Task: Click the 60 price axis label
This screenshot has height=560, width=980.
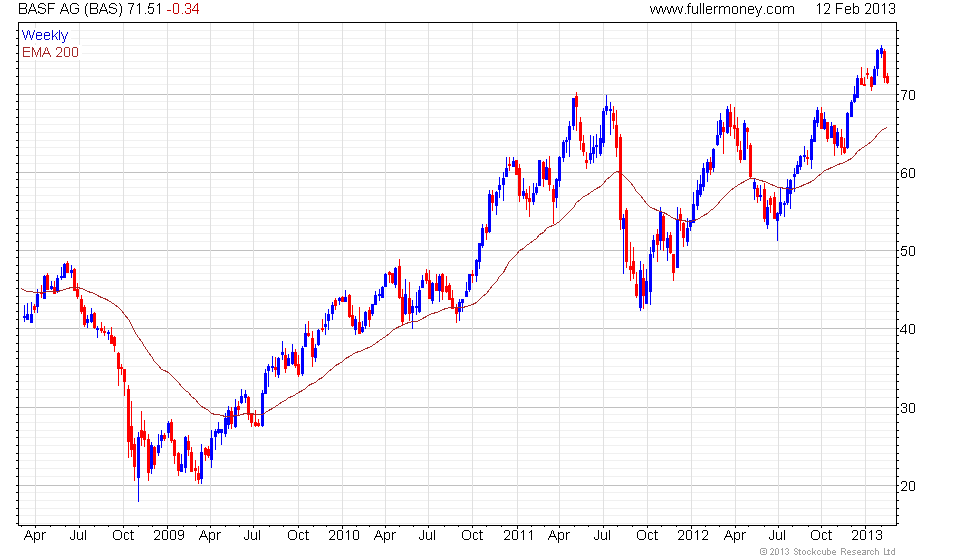Action: 908,173
